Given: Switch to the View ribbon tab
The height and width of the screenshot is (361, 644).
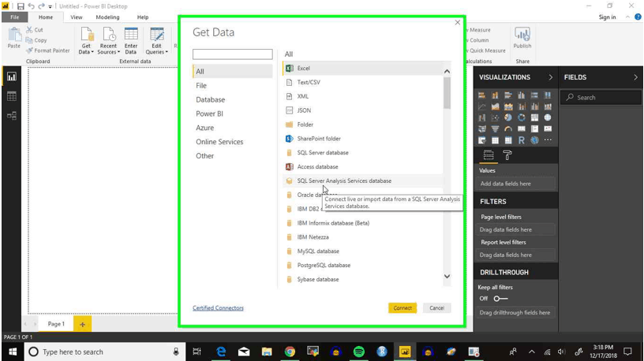Looking at the screenshot, I should pyautogui.click(x=77, y=17).
